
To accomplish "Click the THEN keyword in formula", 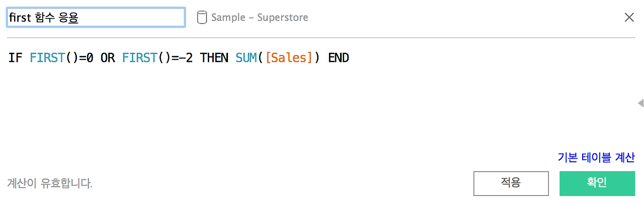I will [x=214, y=58].
